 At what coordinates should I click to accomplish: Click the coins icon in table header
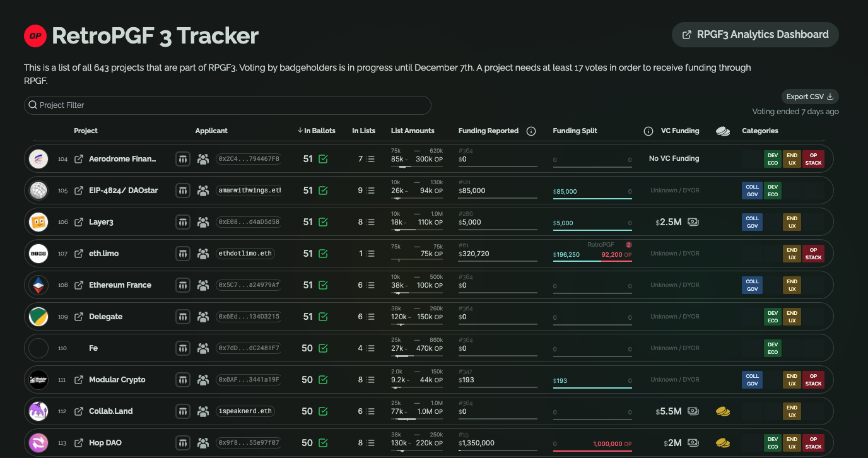click(723, 131)
